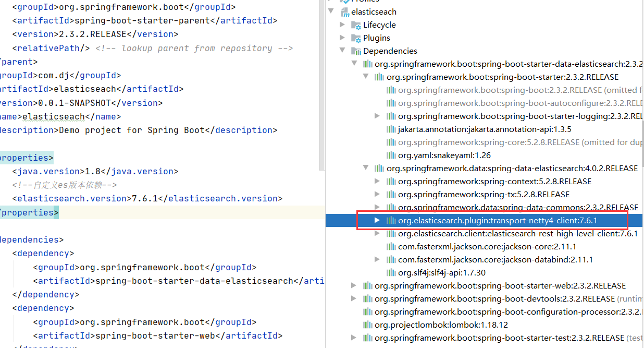Select the Dependencies tree item
Screen dimensions: 644x348
(x=390, y=51)
